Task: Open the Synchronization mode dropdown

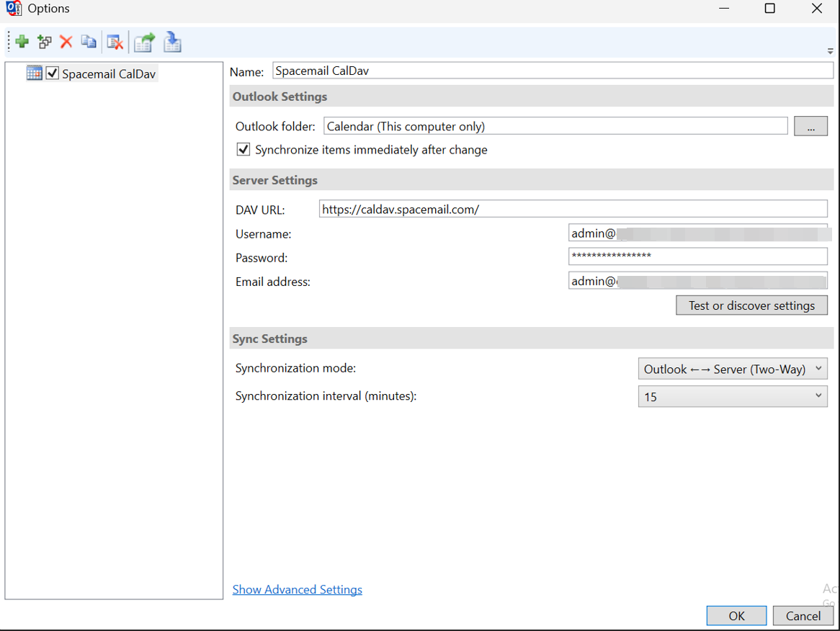Action: (x=818, y=368)
